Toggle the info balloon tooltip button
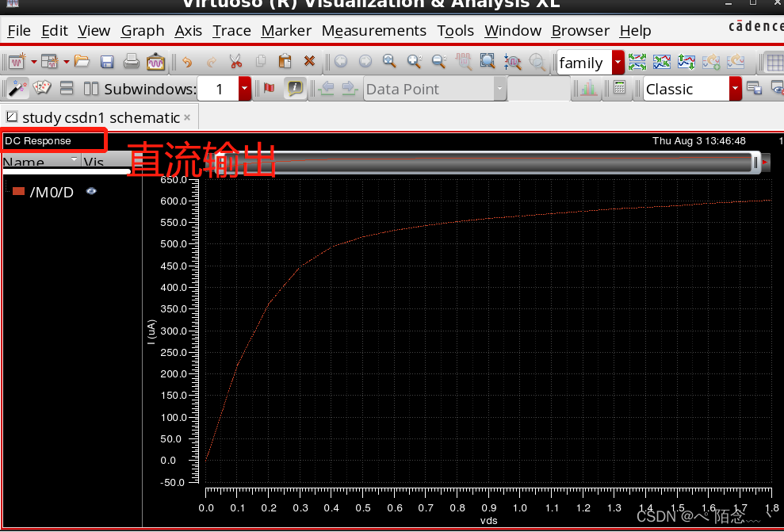The image size is (784, 532). (295, 89)
